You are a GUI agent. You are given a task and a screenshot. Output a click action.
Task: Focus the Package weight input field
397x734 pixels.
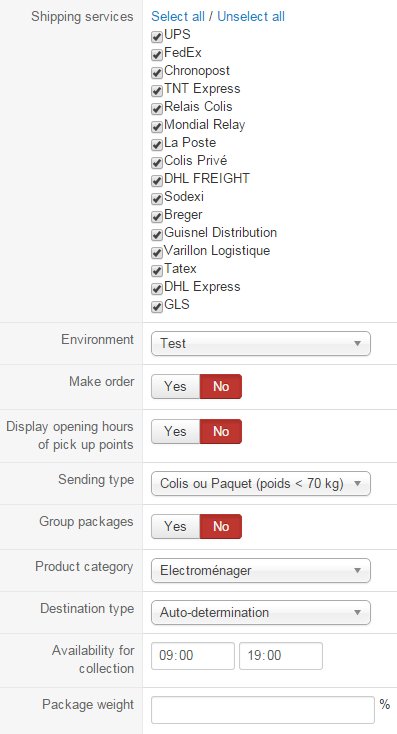263,710
